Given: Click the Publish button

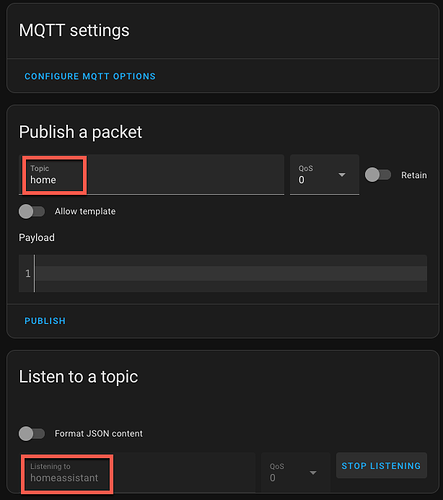Looking at the screenshot, I should tap(45, 321).
